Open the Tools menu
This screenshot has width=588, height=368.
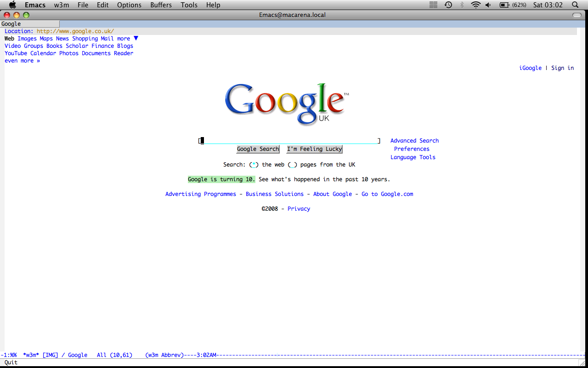pyautogui.click(x=189, y=5)
